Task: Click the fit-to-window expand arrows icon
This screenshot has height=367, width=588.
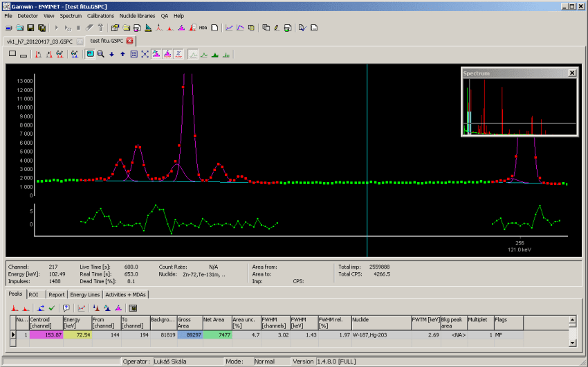Action: point(145,53)
